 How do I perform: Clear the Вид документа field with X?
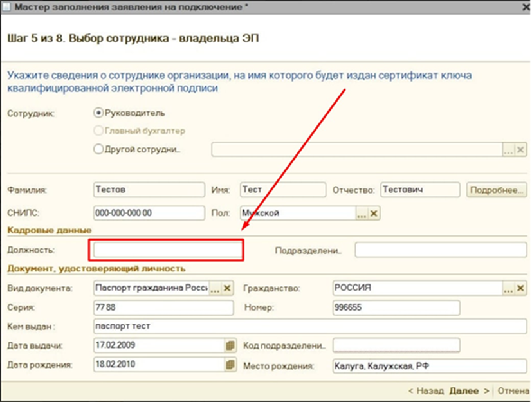227,288
